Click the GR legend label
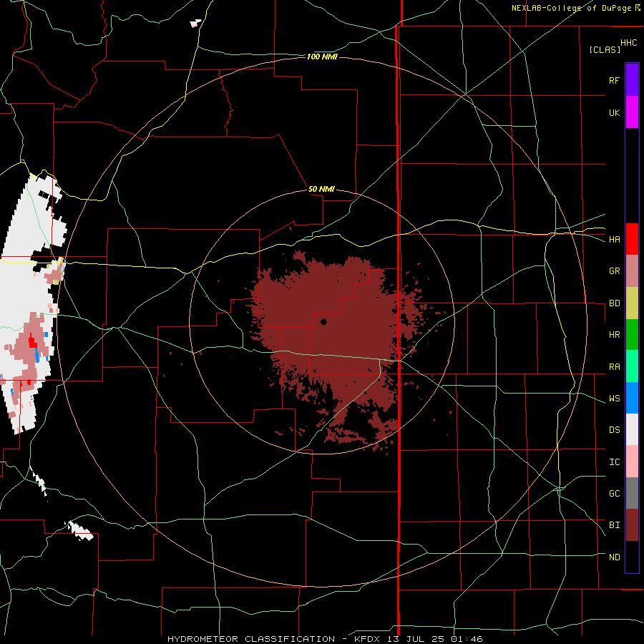Image resolution: width=644 pixels, height=644 pixels. click(x=614, y=271)
